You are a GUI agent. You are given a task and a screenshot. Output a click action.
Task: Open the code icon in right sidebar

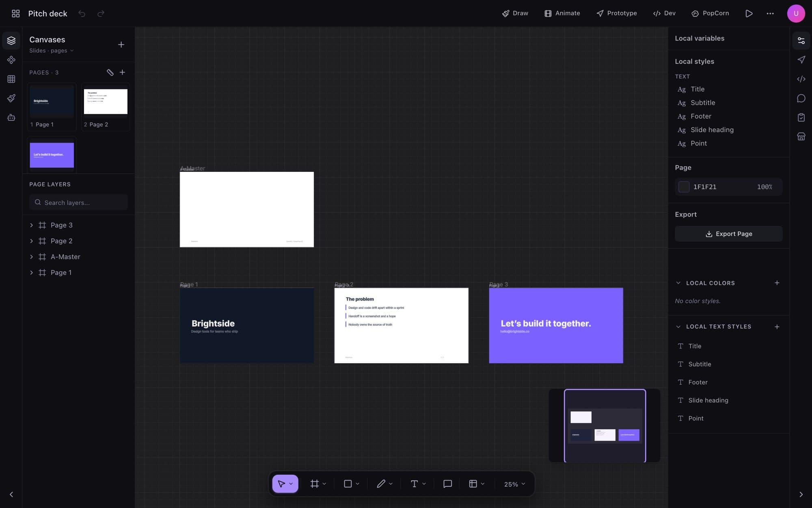[801, 79]
